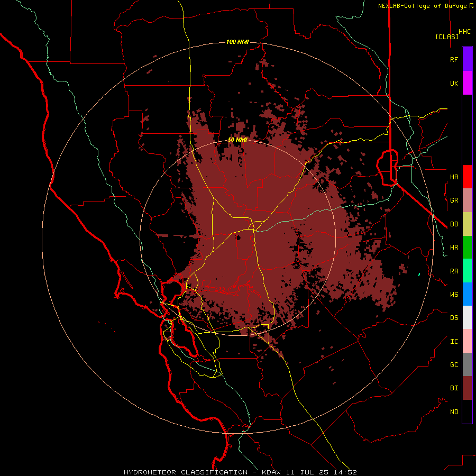The height and width of the screenshot is (476, 476).
Task: Click the DS legend label
Action: point(454,318)
